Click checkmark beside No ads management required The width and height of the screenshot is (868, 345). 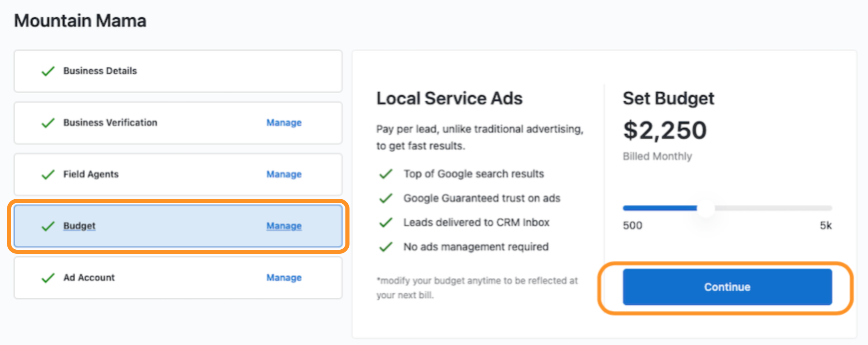[x=386, y=247]
